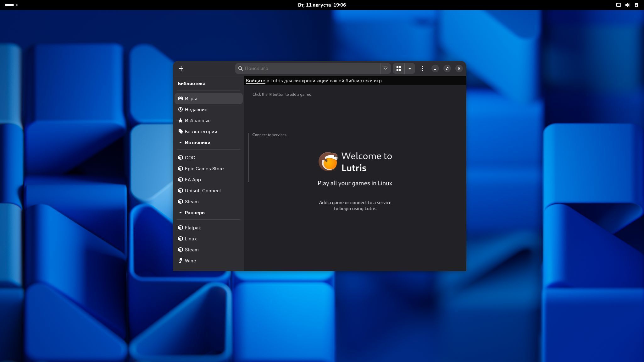644x362 pixels.
Task: Select the tag icon for Без категории
Action: [180, 131]
